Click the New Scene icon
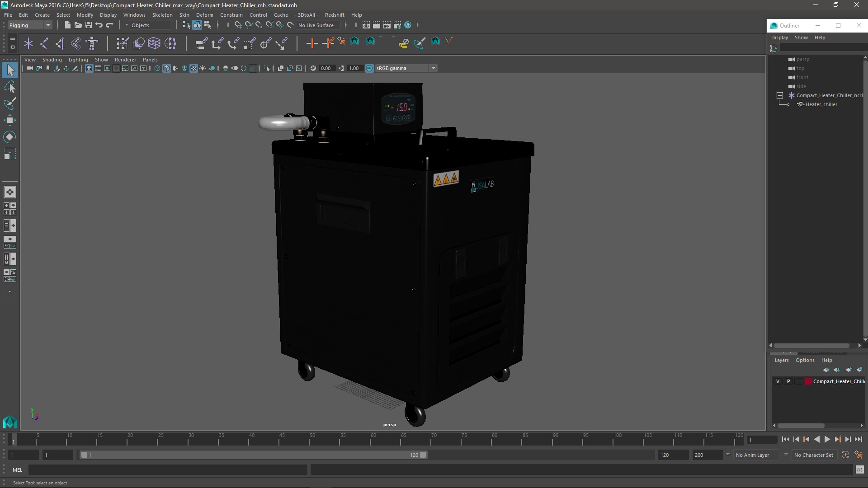The image size is (868, 488). pos(67,25)
